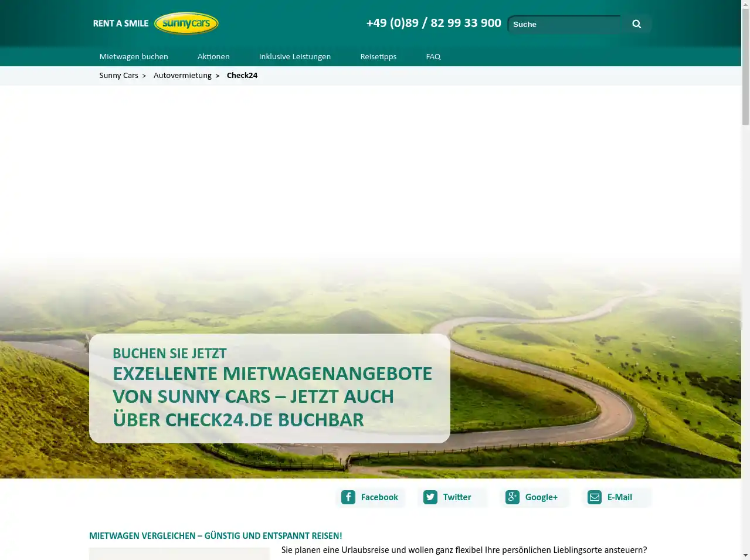
Task: Click the E-Mail share label
Action: click(620, 497)
